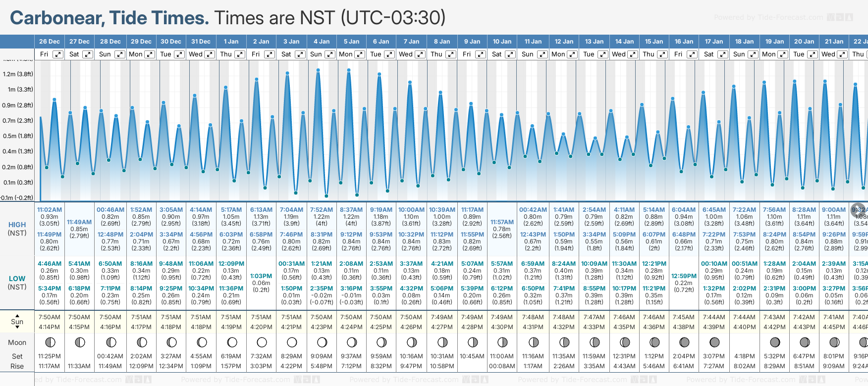The height and width of the screenshot is (386, 868).
Task: Click expand arrows for Thu 8 Jan
Action: click(x=450, y=54)
